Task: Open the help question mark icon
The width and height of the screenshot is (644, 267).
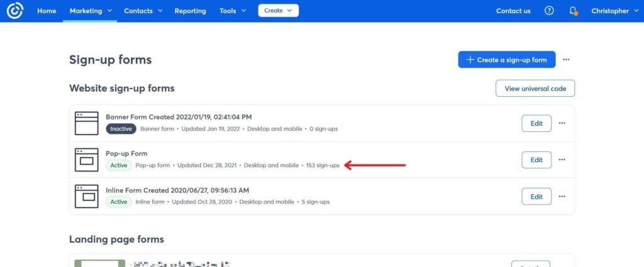Action: (x=549, y=11)
